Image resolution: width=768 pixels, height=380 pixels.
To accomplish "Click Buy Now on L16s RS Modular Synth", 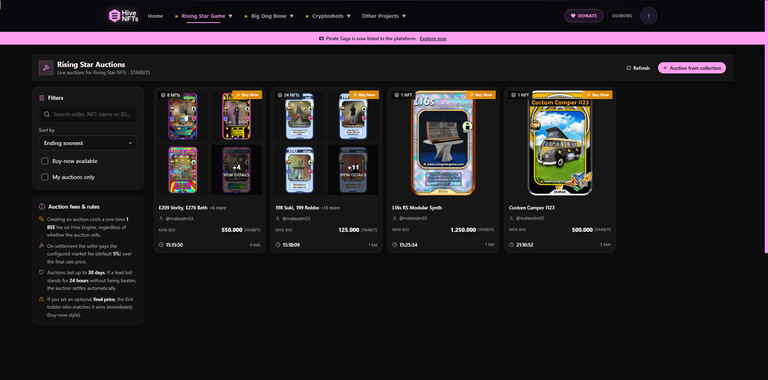I will 481,95.
